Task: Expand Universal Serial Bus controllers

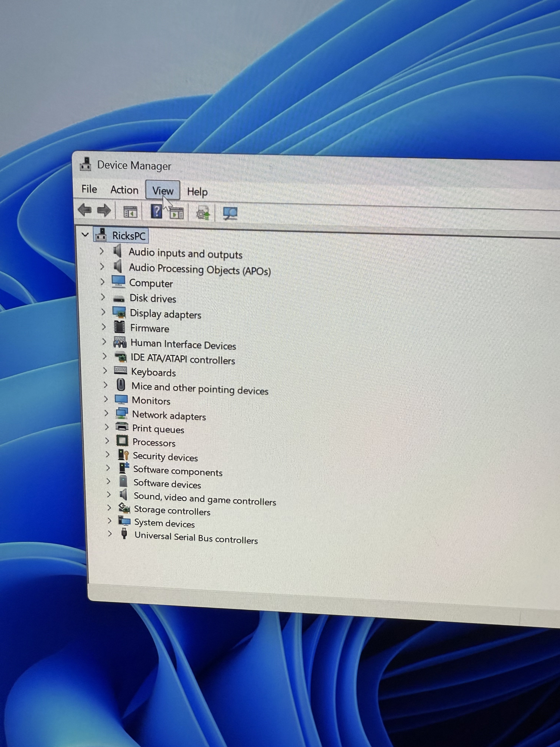Action: click(110, 534)
